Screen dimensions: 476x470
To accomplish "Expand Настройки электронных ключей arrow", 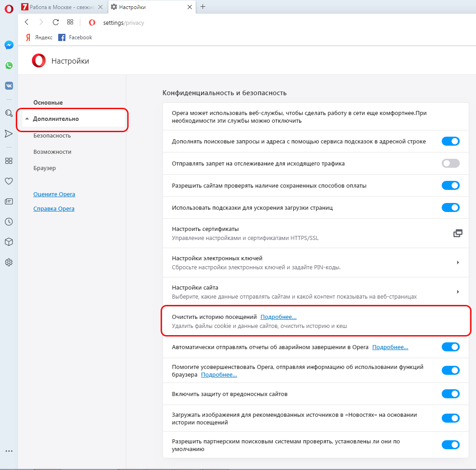I will [458, 263].
